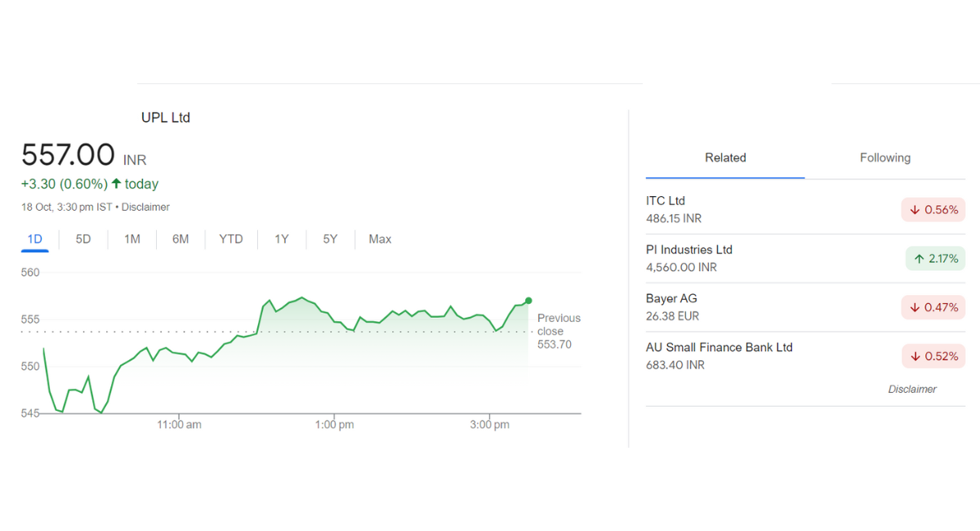Click the 11:00 am axis label
This screenshot has width=980, height=531.
180,425
